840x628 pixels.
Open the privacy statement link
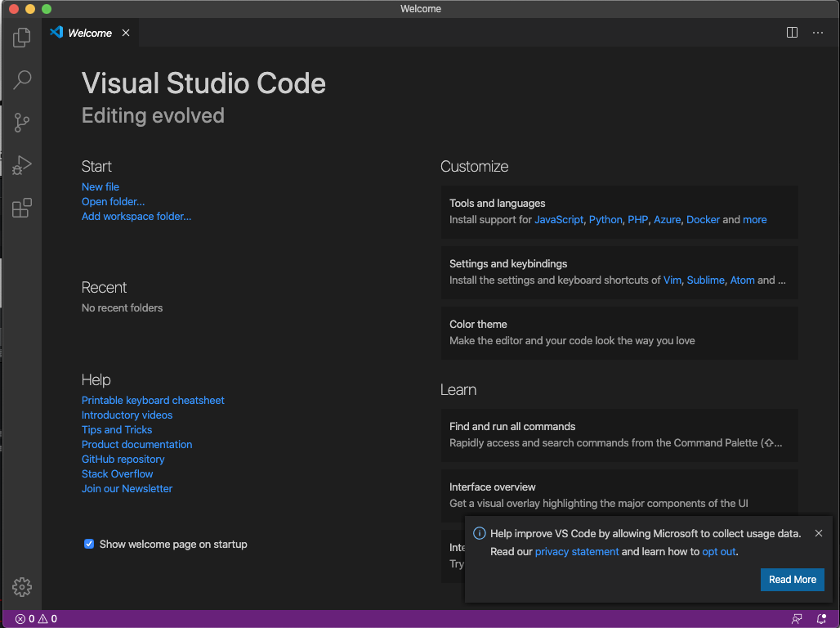pyautogui.click(x=576, y=551)
